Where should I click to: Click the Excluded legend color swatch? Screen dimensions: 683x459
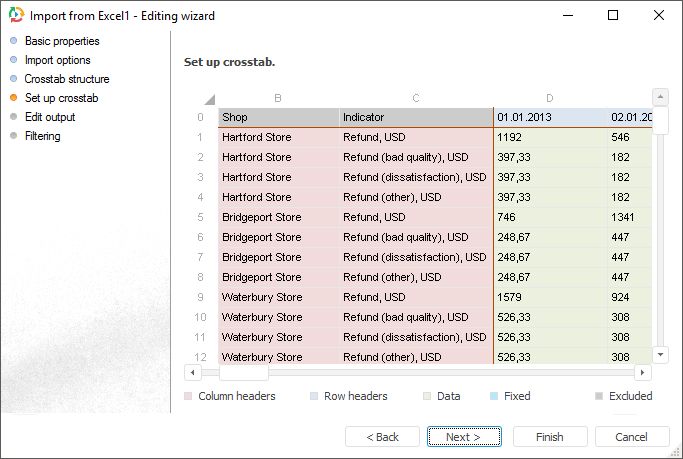[600, 396]
